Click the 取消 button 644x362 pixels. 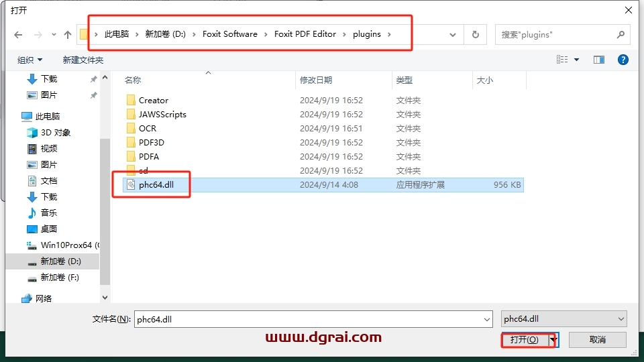click(x=598, y=340)
